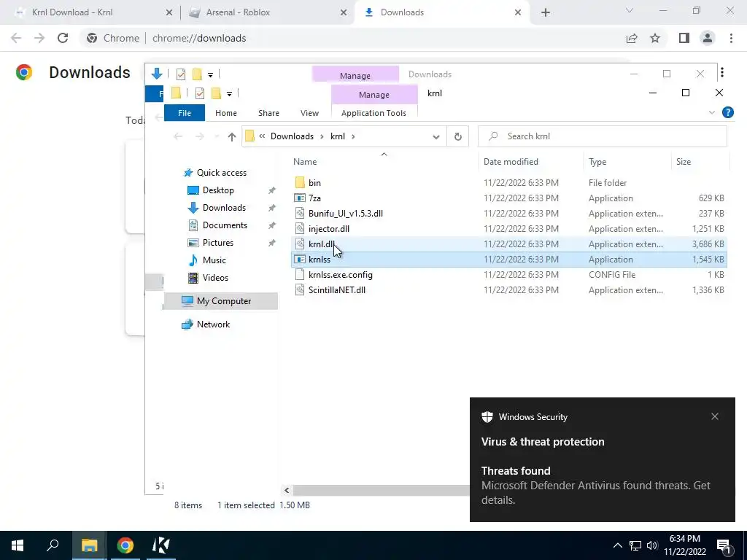Toggle the Chrome side panel icon
This screenshot has width=747, height=560.
tap(684, 38)
